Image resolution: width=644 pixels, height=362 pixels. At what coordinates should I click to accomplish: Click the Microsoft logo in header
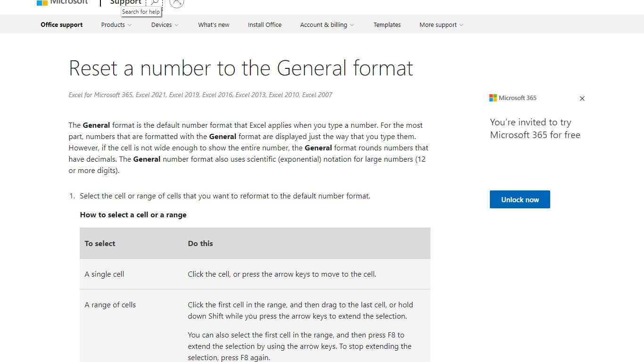tap(62, 2)
